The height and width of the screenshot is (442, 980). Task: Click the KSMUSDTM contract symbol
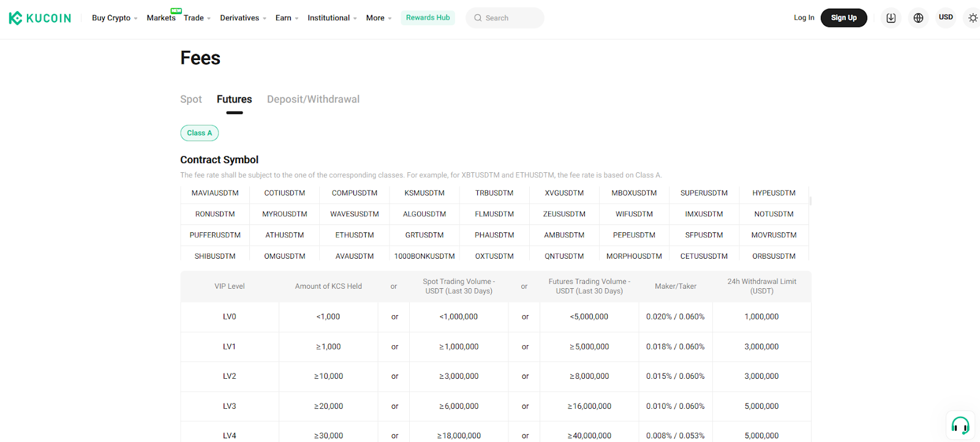pyautogui.click(x=424, y=193)
